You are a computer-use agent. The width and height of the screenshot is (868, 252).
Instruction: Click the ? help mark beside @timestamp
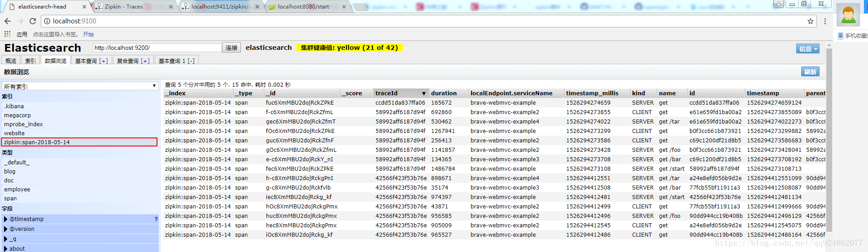point(156,219)
